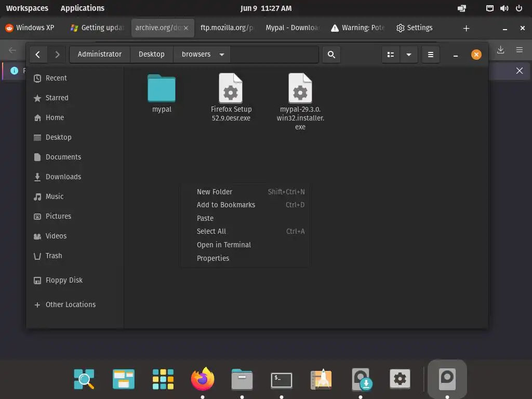Viewport: 532px width, 399px height.
Task: Toggle list/grid view in file manager
Action: click(x=391, y=54)
